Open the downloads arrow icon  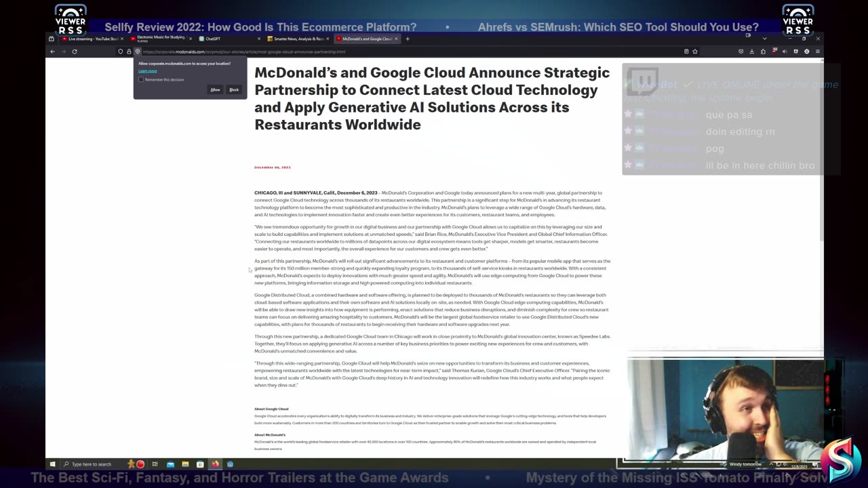[751, 52]
